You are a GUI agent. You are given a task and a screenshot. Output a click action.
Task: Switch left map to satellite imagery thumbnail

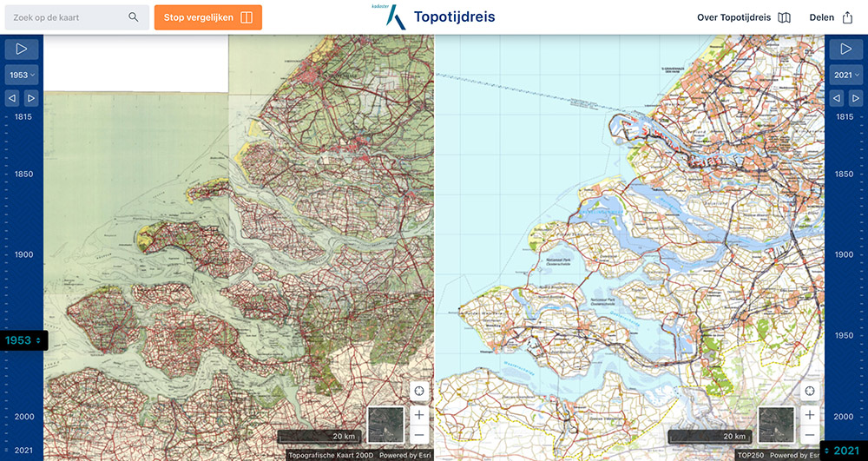click(x=385, y=425)
